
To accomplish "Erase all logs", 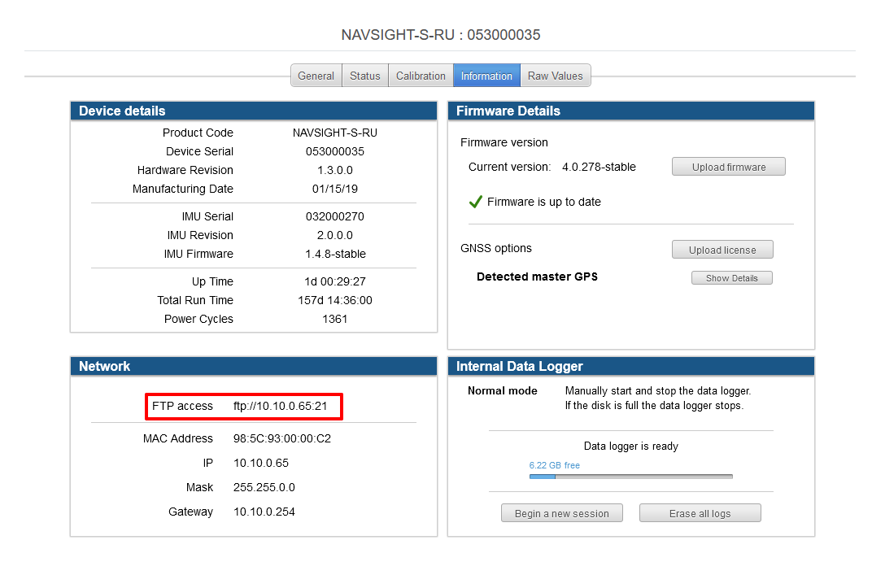I will 700,513.
